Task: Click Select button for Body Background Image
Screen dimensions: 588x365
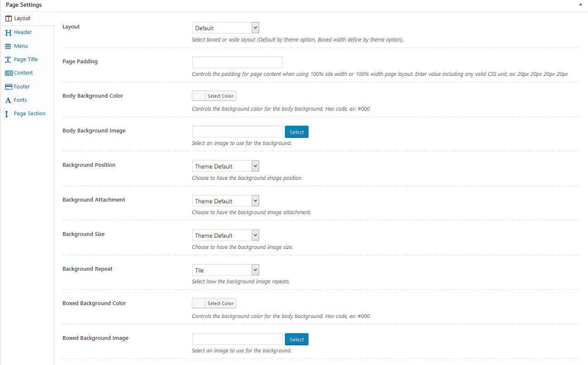Action: click(x=297, y=132)
